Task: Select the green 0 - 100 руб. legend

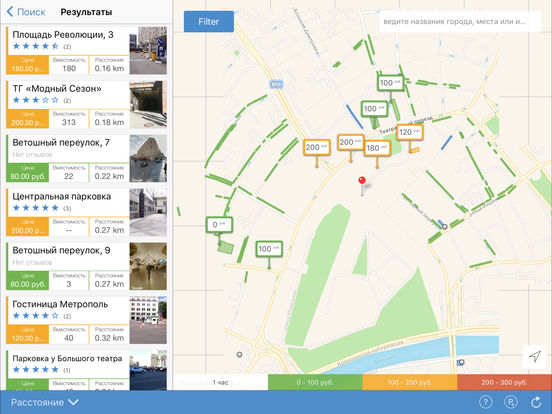Action: click(315, 382)
